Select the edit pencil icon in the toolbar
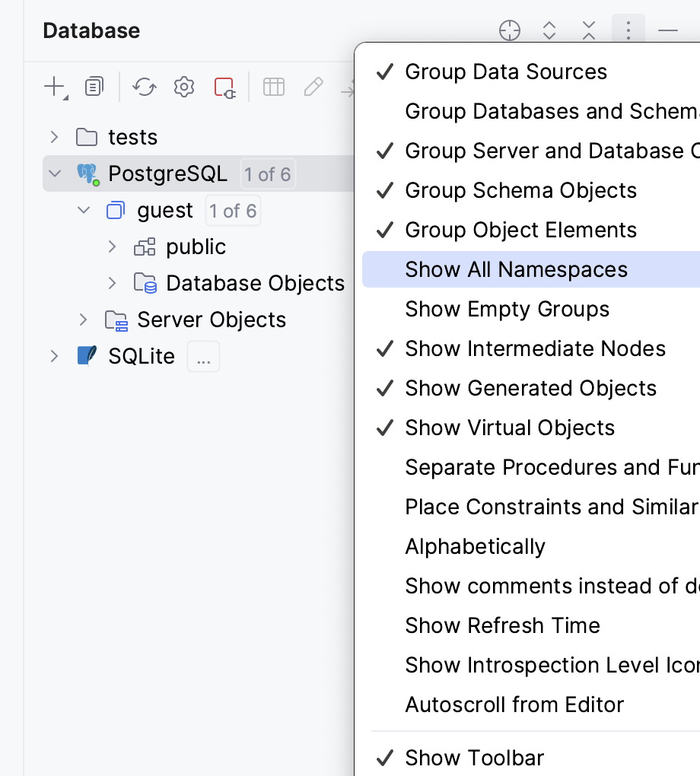 pos(313,86)
